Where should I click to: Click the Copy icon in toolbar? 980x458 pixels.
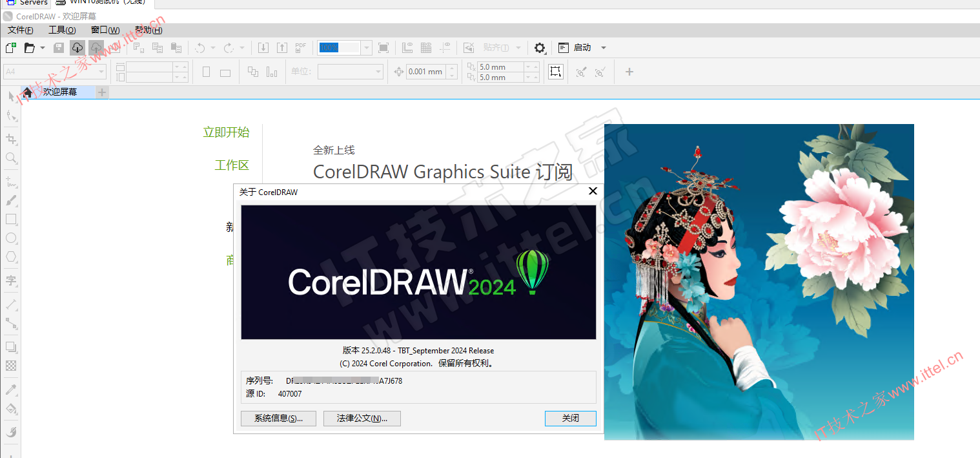[x=158, y=48]
